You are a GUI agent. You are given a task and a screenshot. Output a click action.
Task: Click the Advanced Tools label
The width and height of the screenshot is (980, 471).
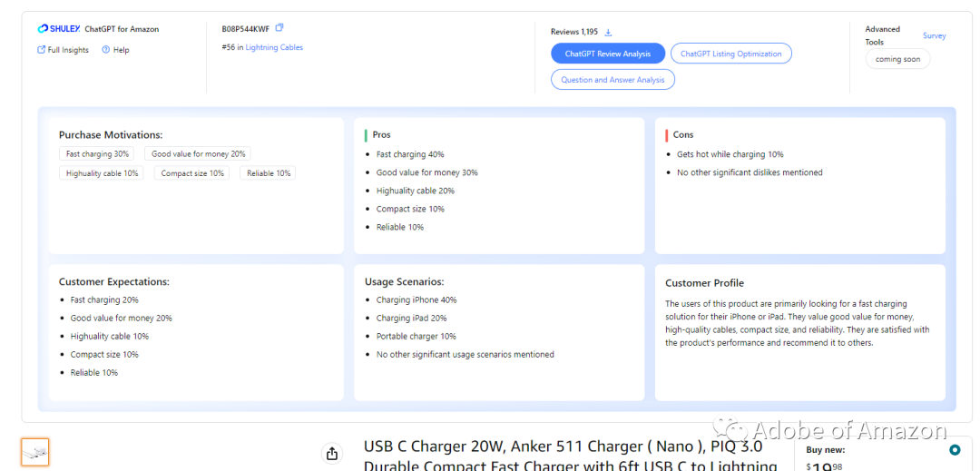883,35
